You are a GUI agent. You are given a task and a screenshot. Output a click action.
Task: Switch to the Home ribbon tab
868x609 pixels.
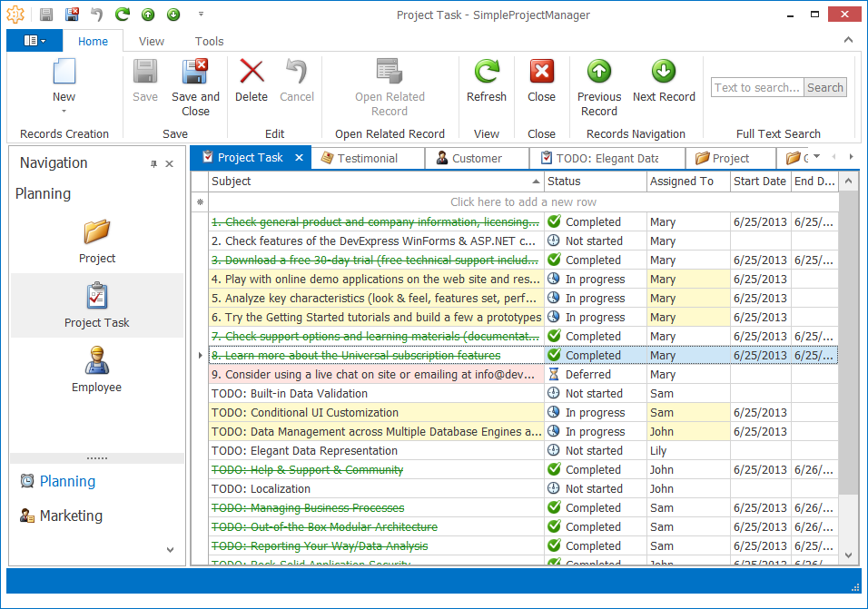point(93,41)
